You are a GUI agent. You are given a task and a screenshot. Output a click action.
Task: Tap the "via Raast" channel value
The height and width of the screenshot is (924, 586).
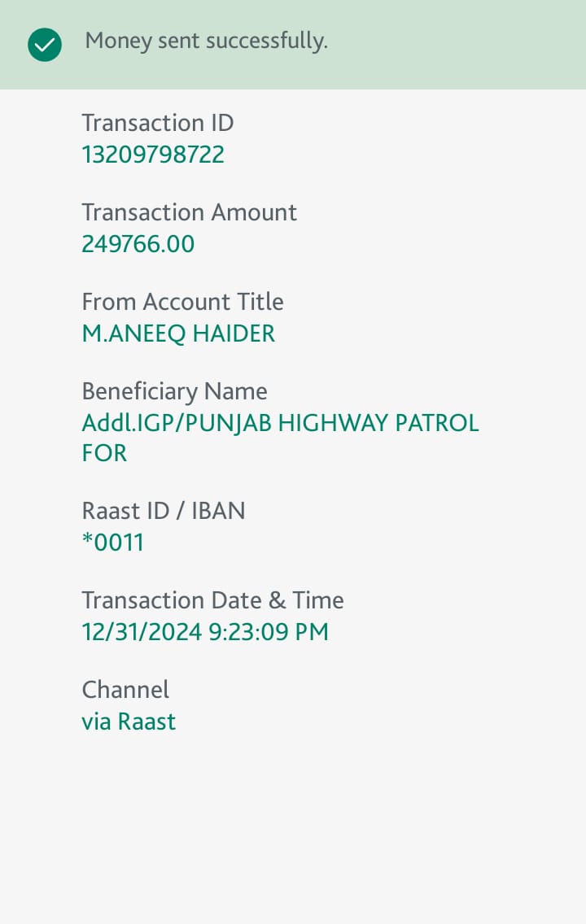coord(129,721)
